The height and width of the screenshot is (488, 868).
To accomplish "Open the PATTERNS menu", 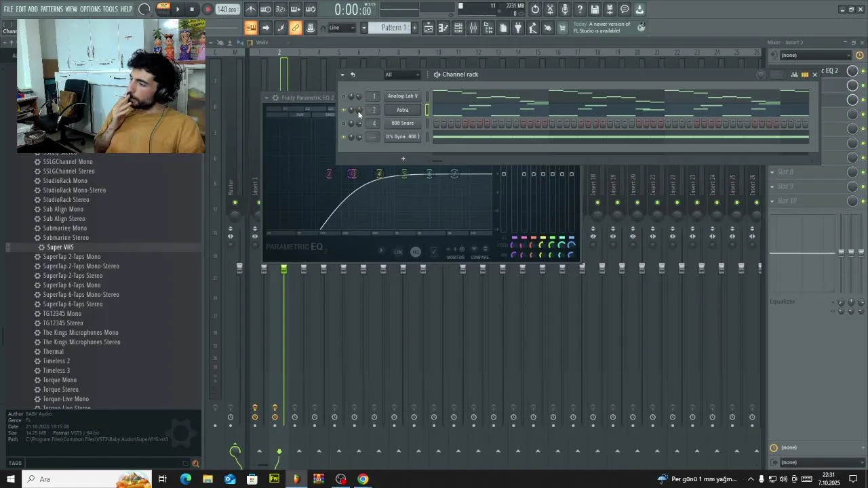I will [52, 9].
